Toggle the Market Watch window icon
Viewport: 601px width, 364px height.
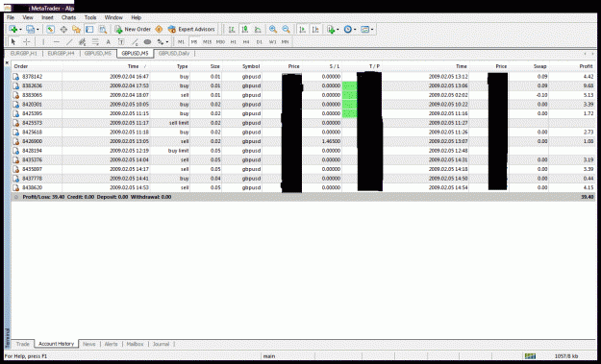(51, 29)
